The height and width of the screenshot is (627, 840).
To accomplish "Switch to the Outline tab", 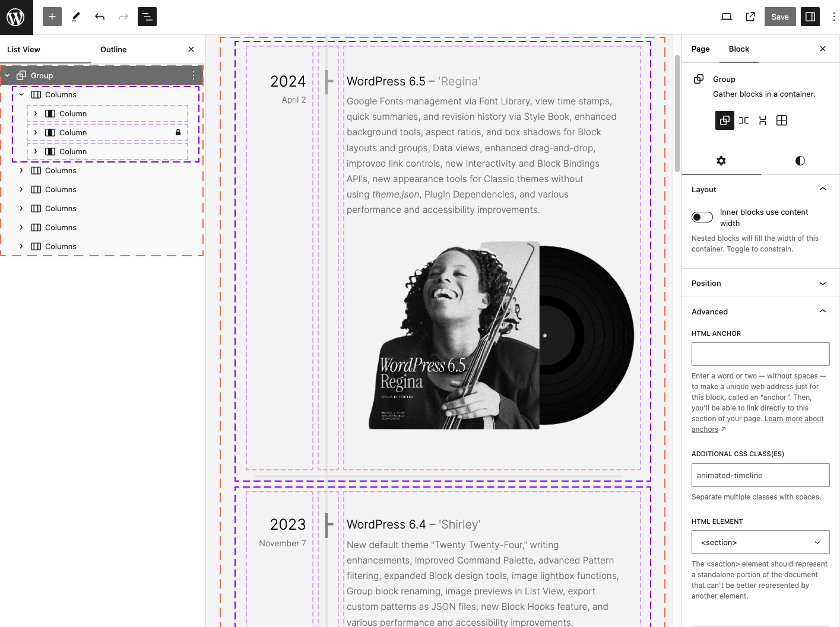I will [113, 49].
